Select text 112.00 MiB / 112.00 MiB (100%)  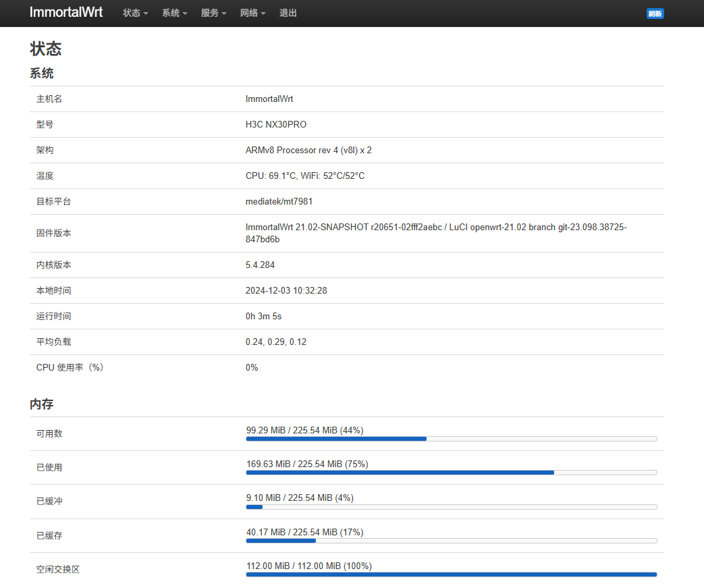(x=309, y=566)
